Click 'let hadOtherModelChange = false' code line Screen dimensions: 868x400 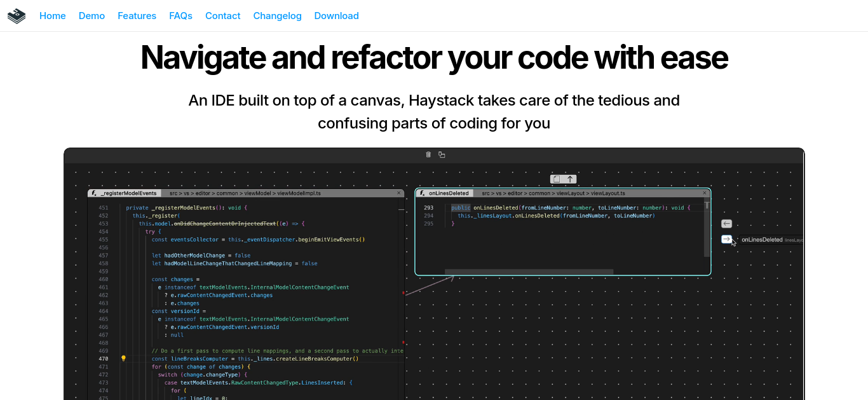(x=201, y=256)
